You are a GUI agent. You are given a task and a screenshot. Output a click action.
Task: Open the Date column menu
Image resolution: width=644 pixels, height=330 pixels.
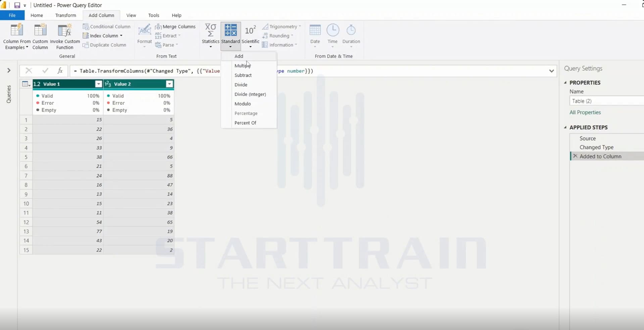[x=315, y=36]
